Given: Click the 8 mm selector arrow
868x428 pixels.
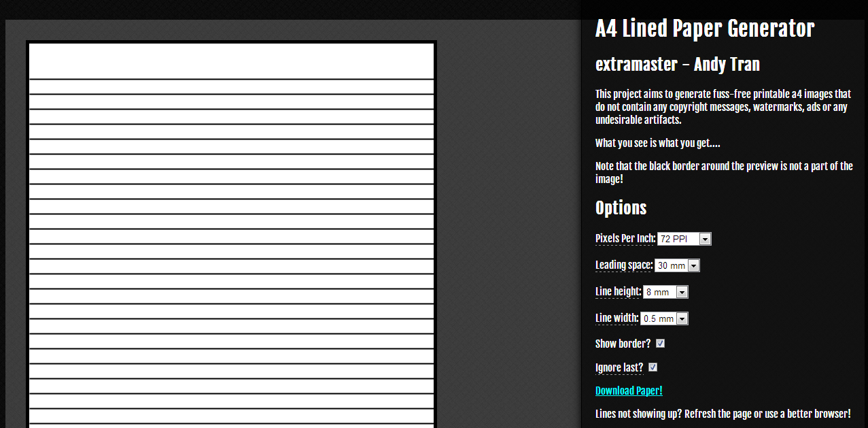Looking at the screenshot, I should coord(682,292).
